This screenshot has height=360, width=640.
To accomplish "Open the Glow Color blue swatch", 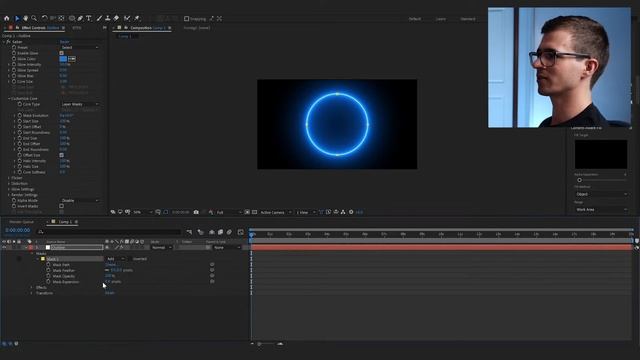I will (x=63, y=59).
